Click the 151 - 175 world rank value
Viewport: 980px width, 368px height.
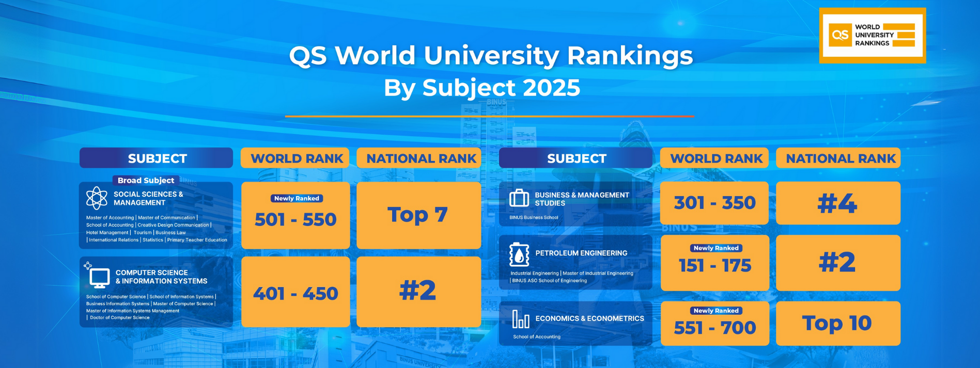715,265
